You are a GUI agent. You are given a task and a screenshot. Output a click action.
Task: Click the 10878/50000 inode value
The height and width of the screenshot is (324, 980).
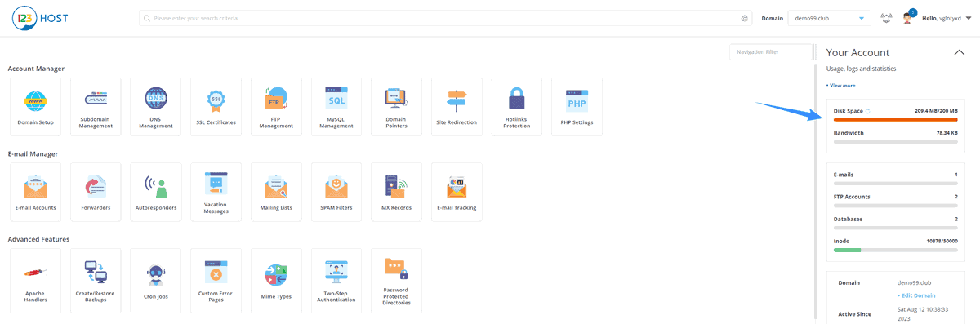942,242
